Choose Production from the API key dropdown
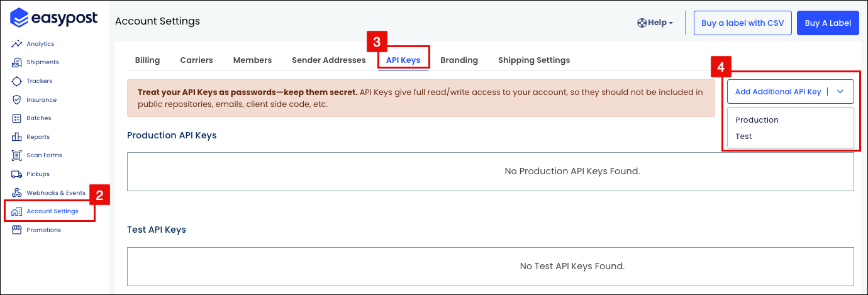Viewport: 868px width, 295px height. (757, 120)
